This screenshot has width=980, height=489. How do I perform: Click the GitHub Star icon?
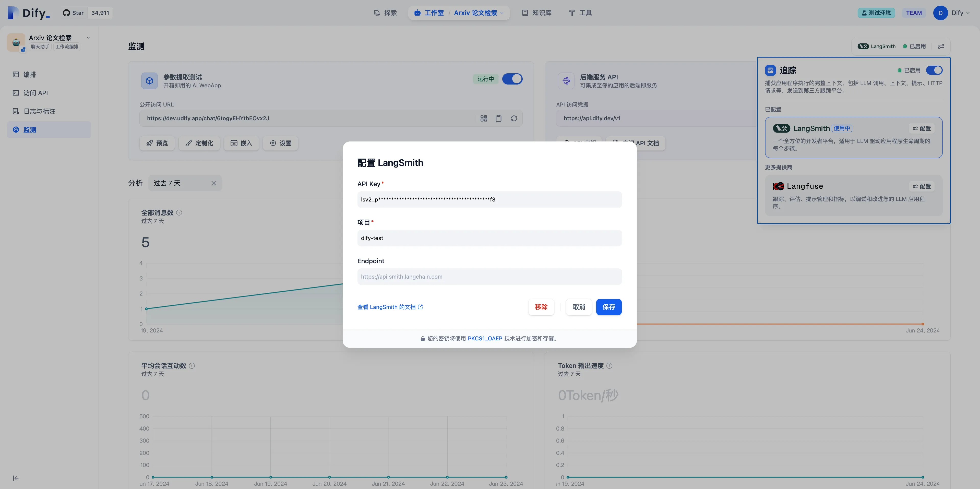point(66,13)
